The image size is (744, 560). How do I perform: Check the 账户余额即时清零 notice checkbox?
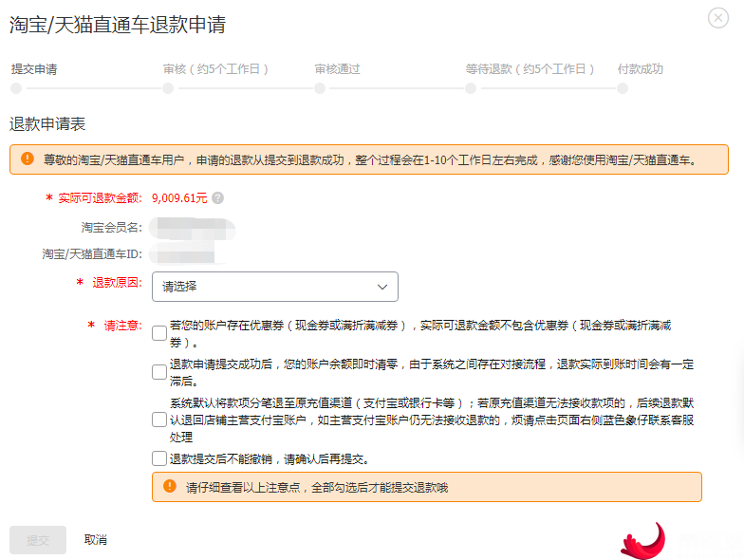pyautogui.click(x=159, y=372)
